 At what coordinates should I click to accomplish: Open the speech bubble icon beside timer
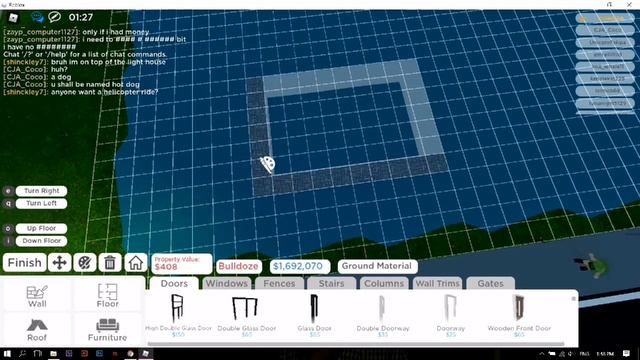[x=54, y=17]
